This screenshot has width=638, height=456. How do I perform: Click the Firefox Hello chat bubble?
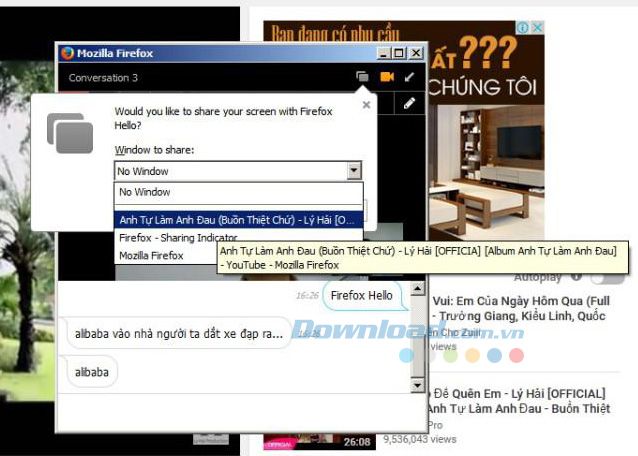click(362, 295)
